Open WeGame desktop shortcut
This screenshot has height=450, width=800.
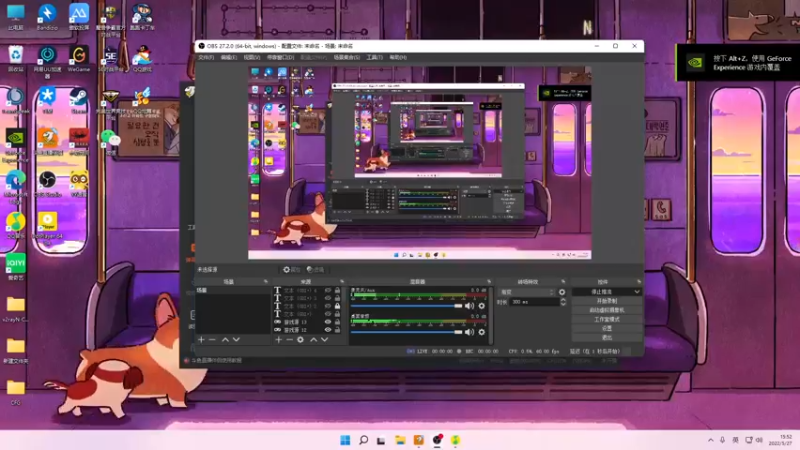click(x=79, y=59)
